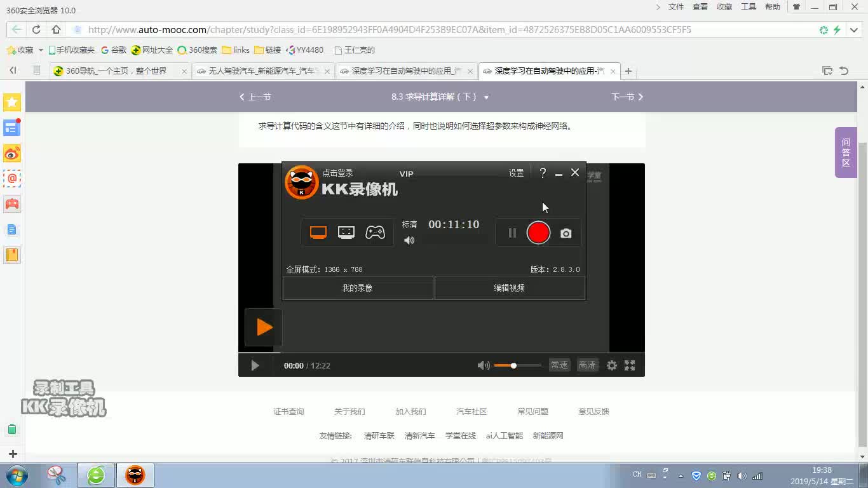This screenshot has width=868, height=488.
Task: Click the large orange play overlay button
Action: (263, 327)
